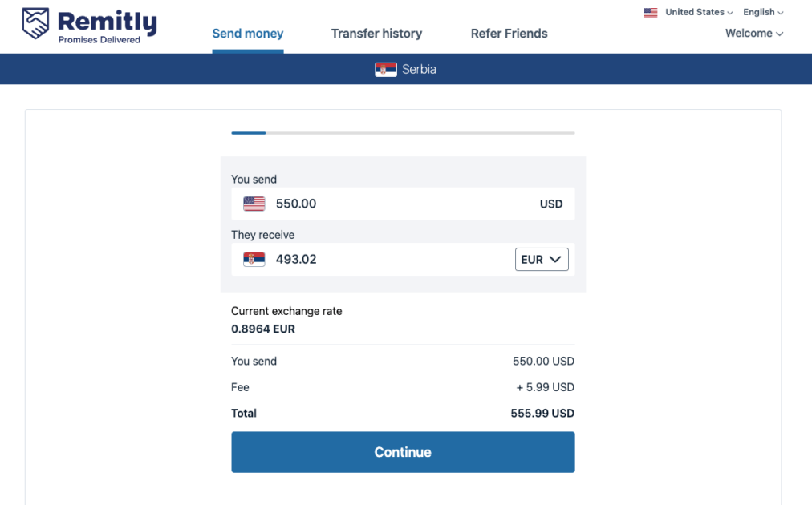Image resolution: width=812 pixels, height=505 pixels.
Task: Open the English language dropdown
Action: (x=761, y=12)
